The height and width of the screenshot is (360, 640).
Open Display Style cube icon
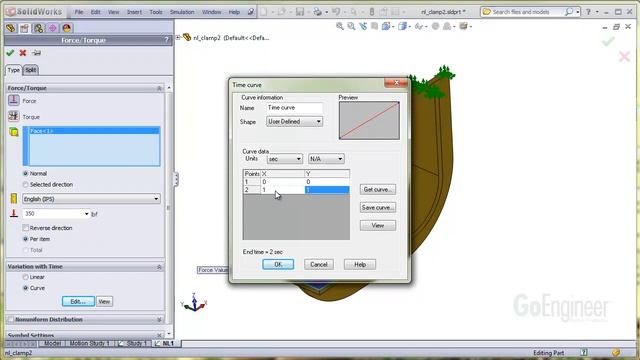click(x=402, y=27)
